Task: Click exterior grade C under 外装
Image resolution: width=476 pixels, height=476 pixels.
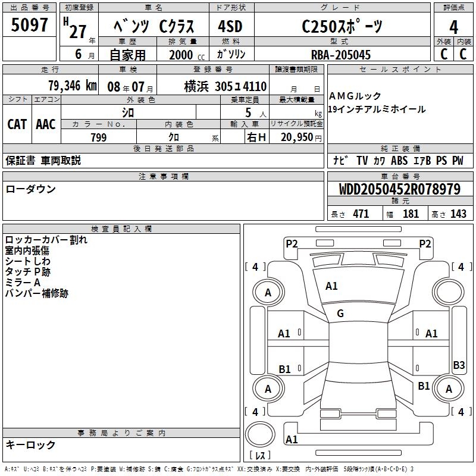Action: [444, 54]
